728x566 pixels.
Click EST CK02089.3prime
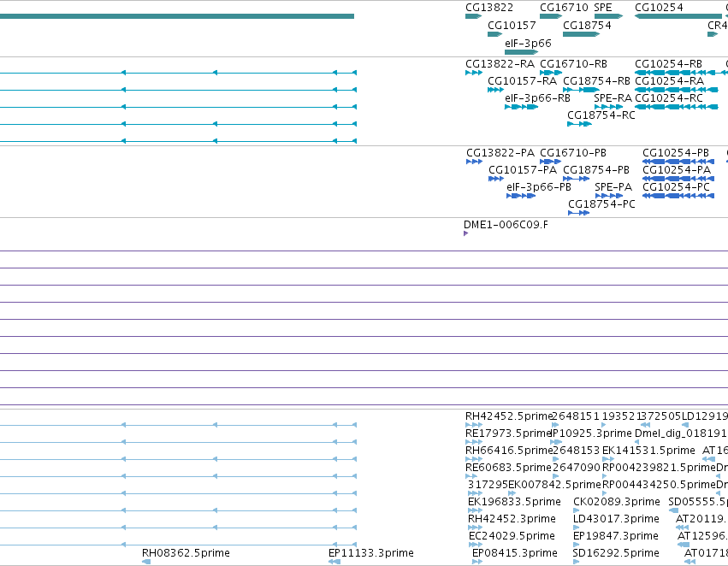pos(617,502)
